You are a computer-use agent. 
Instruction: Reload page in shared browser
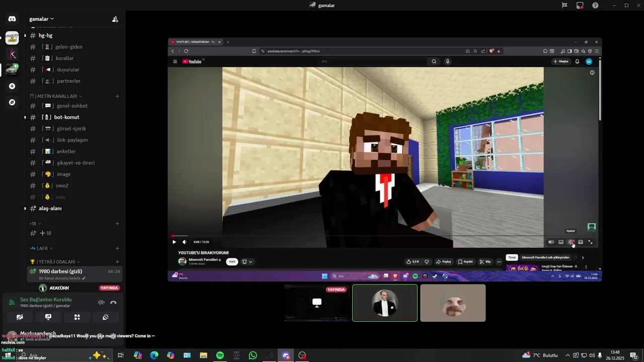click(186, 51)
